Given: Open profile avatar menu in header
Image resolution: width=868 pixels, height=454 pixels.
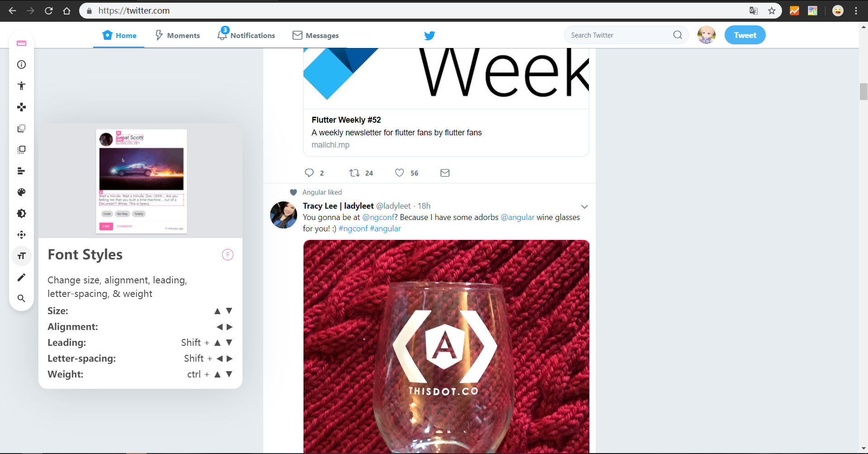Looking at the screenshot, I should click(707, 35).
